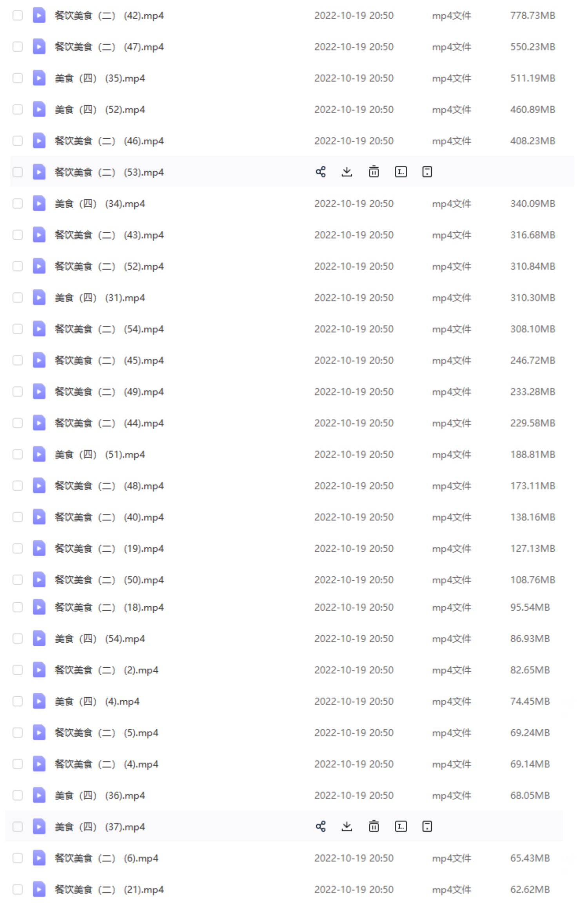588x910 pixels.
Task: Click the last action icon for 美食（四）(37).mp4
Action: [427, 827]
